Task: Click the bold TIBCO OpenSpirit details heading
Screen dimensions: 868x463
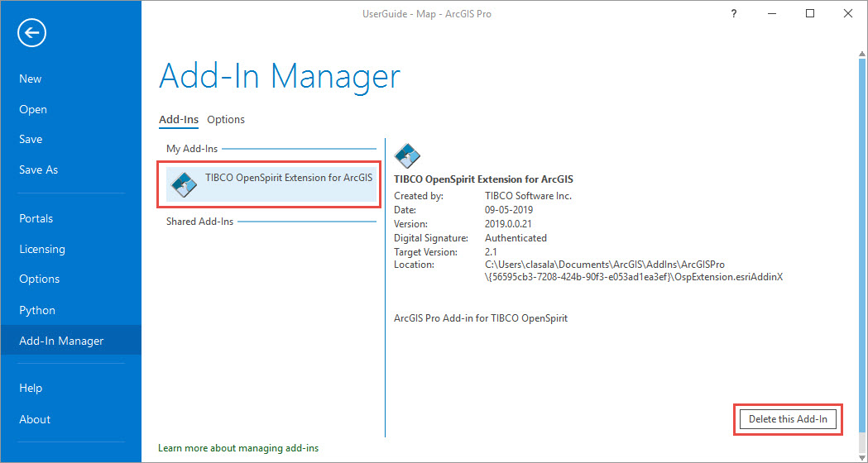Action: 483,179
